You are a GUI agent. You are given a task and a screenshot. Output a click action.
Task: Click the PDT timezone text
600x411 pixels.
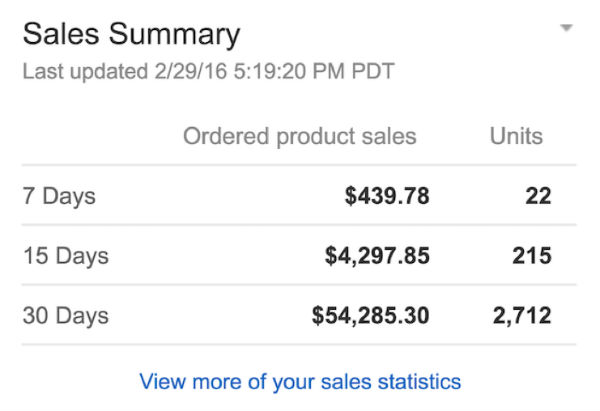[373, 71]
